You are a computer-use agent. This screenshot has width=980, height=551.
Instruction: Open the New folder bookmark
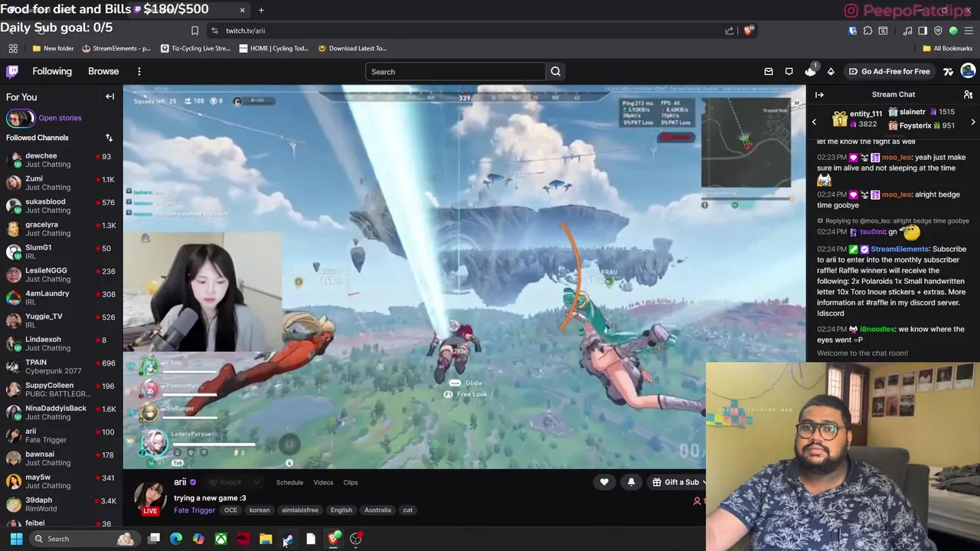53,48
